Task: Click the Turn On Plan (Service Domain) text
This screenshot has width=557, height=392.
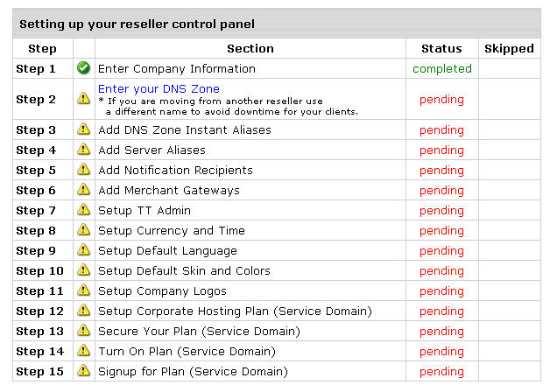Action: click(x=187, y=351)
